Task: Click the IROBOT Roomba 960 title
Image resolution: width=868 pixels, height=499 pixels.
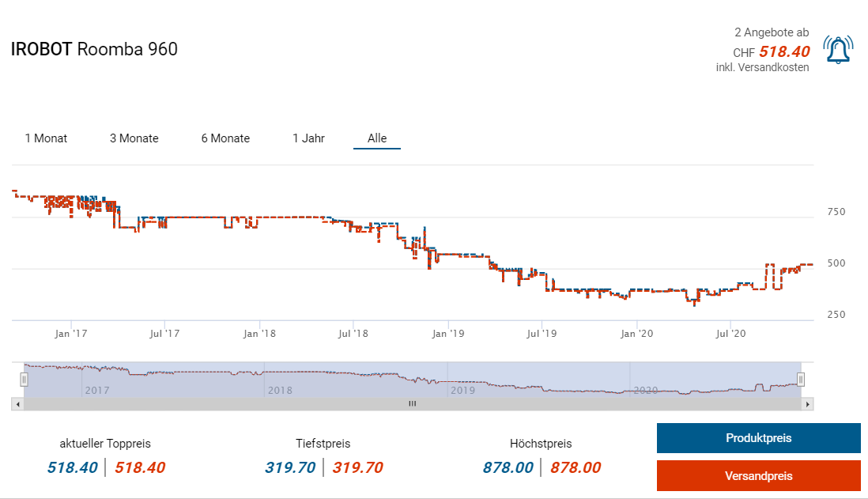Action: (x=94, y=49)
